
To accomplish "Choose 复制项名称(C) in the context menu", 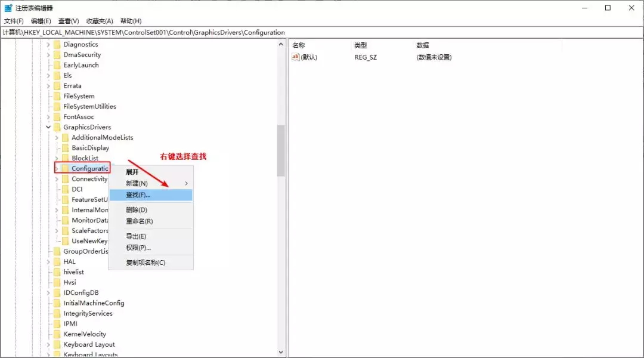I will pyautogui.click(x=151, y=262).
